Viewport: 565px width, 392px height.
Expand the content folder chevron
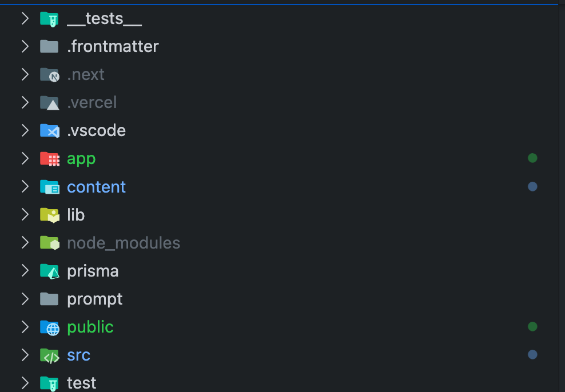(x=25, y=186)
